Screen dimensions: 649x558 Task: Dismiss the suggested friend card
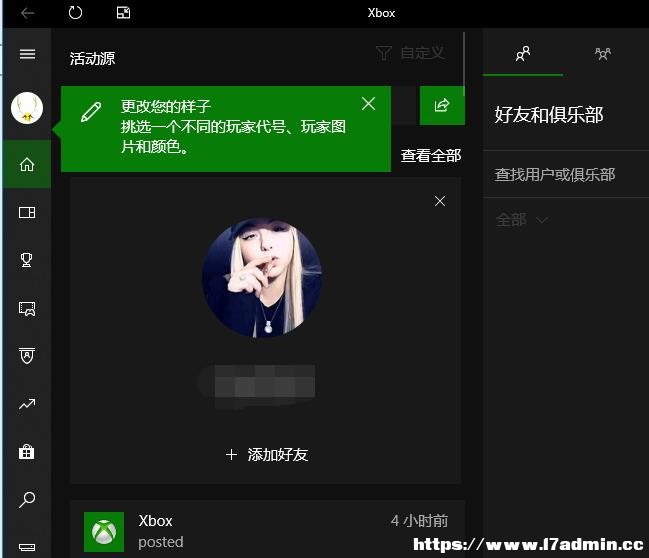tap(440, 201)
